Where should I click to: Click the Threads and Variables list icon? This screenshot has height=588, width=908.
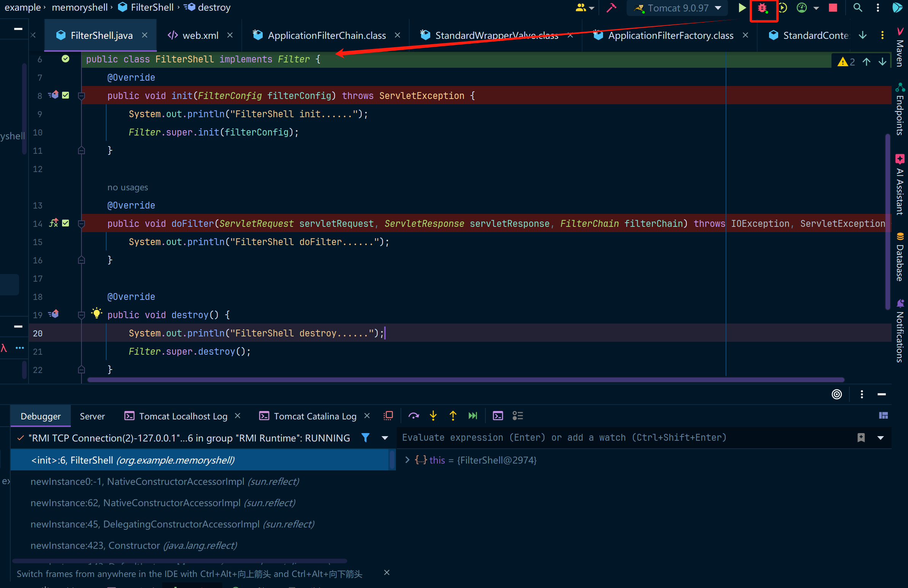pos(517,416)
